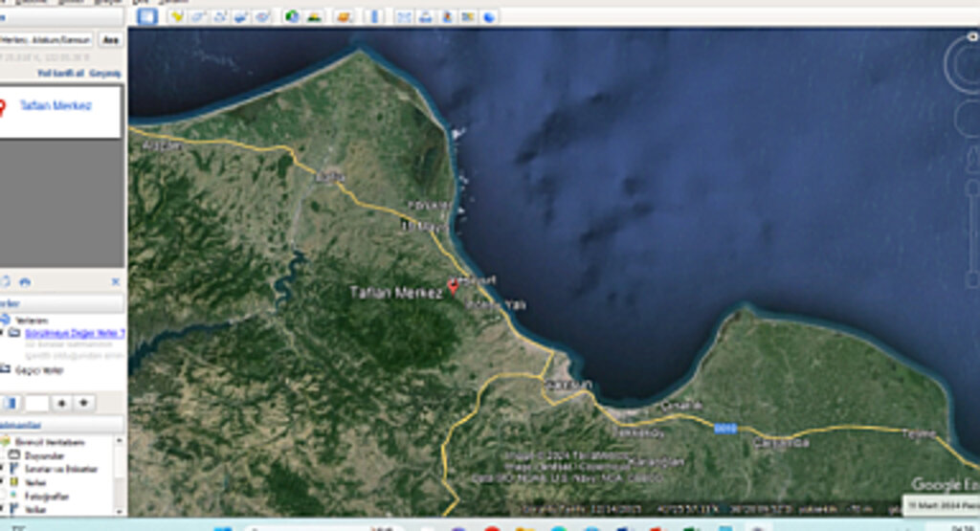The height and width of the screenshot is (531, 980).
Task: Toggle the Fotoğraflar layer checkbox
Action: coord(3,497)
